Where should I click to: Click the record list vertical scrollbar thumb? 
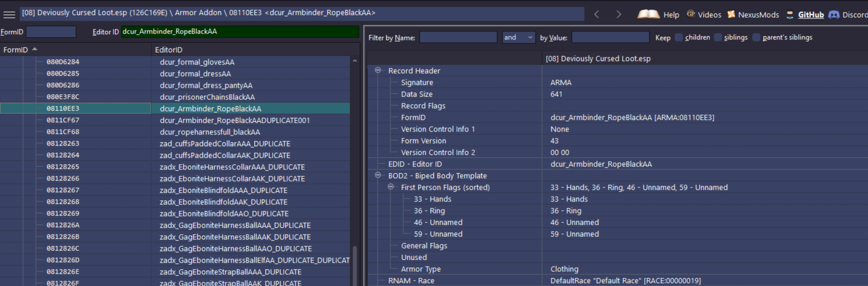point(355,266)
